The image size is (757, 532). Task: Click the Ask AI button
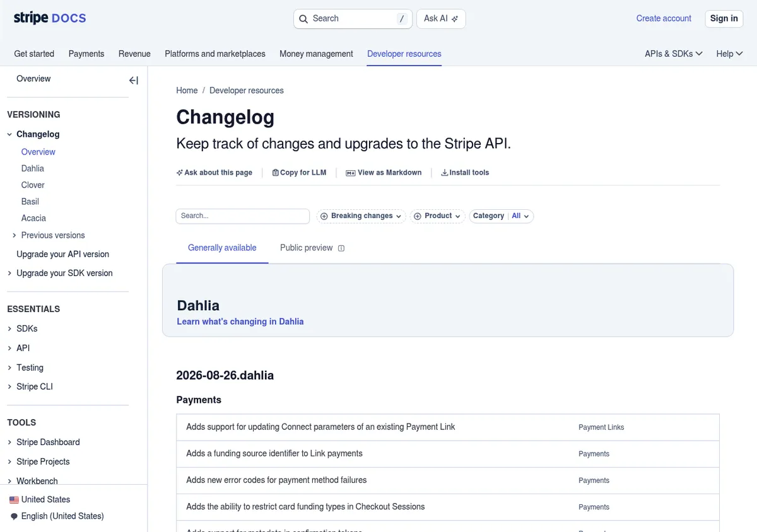[441, 19]
